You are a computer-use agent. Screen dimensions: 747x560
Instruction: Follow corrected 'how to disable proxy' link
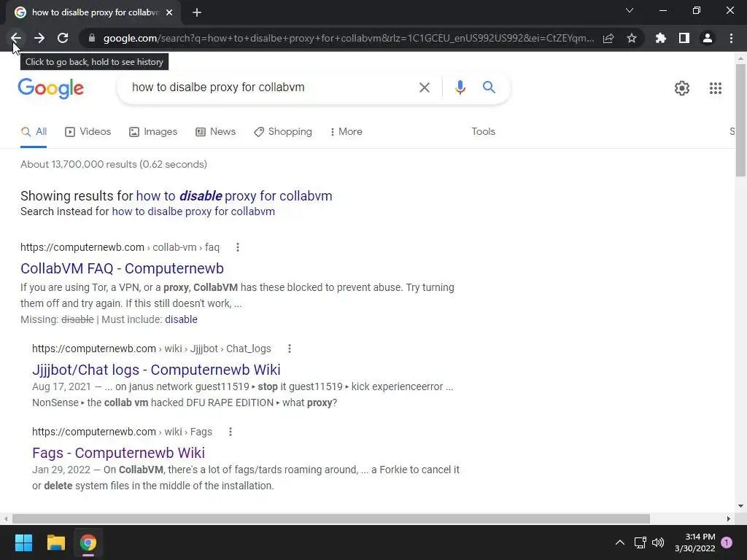pos(234,195)
